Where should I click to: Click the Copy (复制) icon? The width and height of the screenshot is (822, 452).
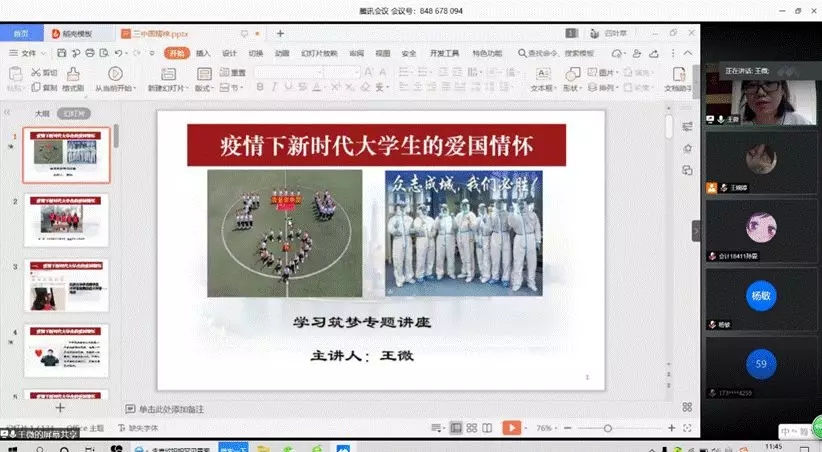pyautogui.click(x=36, y=87)
